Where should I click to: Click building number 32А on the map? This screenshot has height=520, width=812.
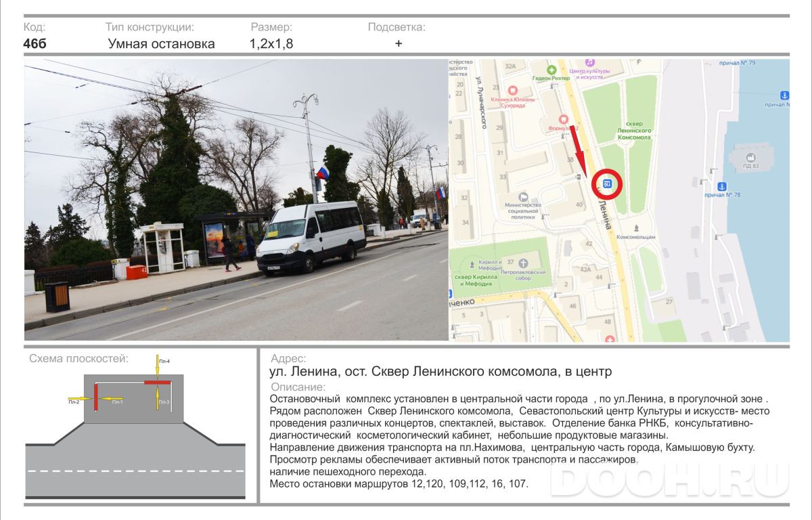tap(511, 66)
